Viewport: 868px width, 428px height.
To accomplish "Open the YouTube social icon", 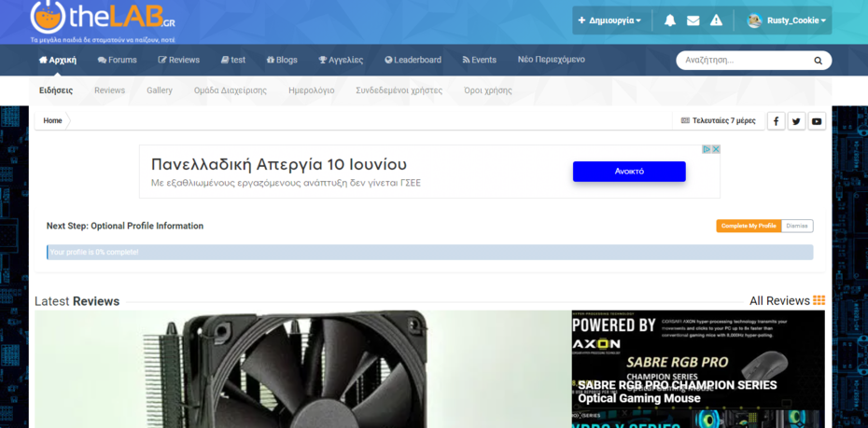I will coord(817,121).
